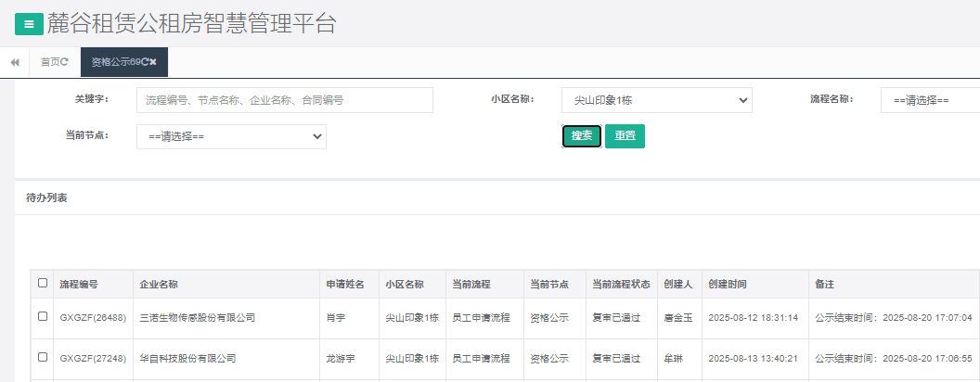Open the 小区名称 dropdown showing 尖山印象1栋
The image size is (980, 382).
[x=656, y=100]
